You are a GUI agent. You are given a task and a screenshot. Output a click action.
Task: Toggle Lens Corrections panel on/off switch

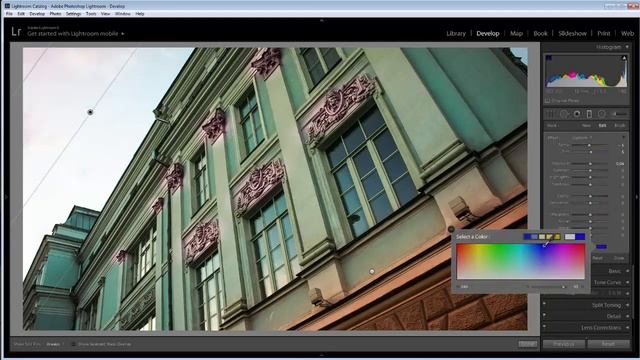click(544, 326)
